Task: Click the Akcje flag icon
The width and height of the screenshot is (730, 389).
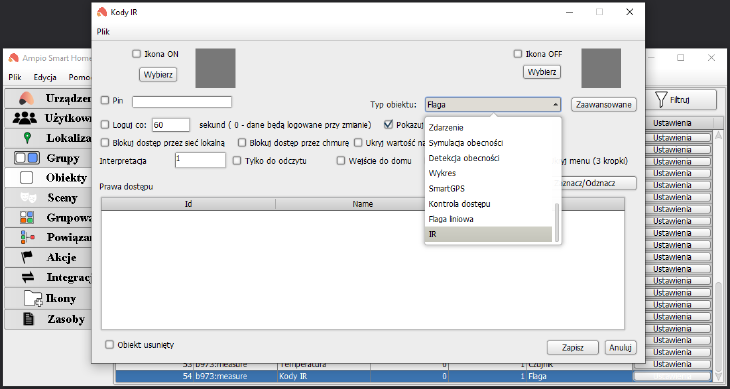Action: point(28,257)
